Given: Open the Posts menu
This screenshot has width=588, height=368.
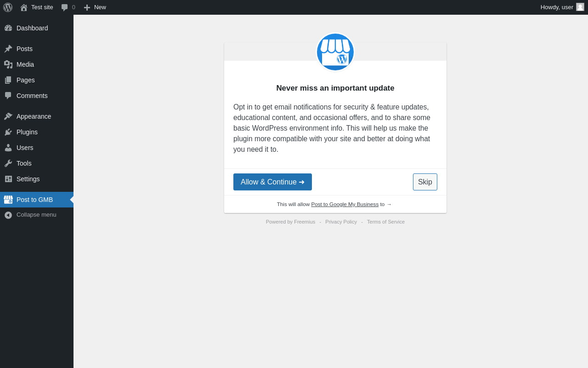Looking at the screenshot, I should (37, 49).
